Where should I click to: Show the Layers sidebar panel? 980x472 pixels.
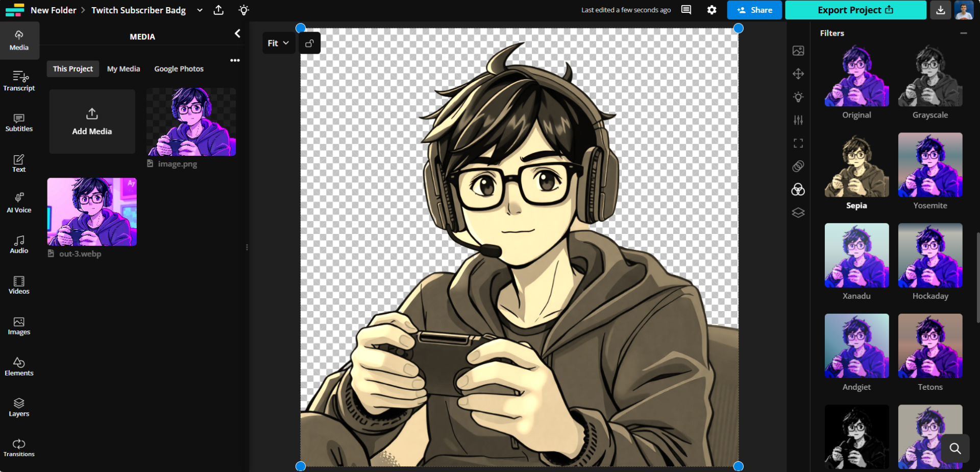point(19,407)
